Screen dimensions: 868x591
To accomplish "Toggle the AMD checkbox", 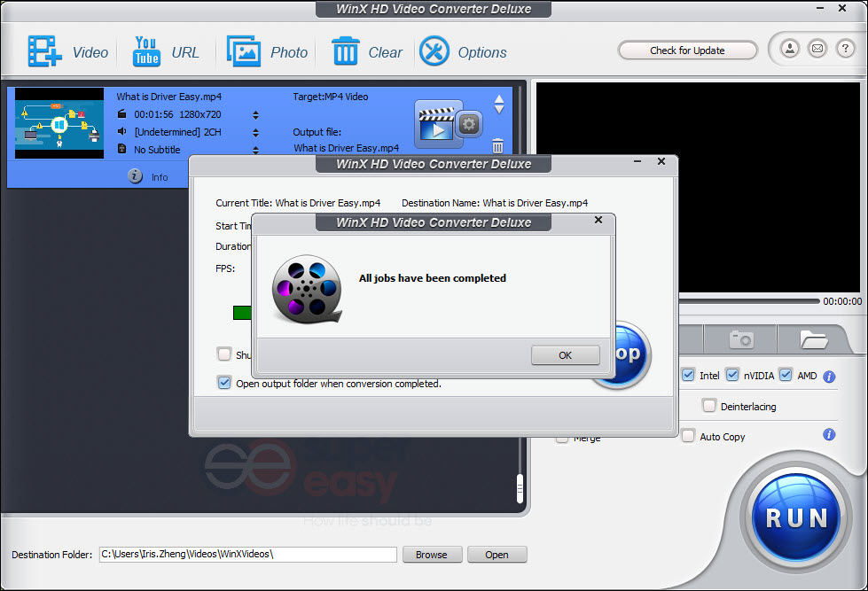I will click(x=786, y=375).
